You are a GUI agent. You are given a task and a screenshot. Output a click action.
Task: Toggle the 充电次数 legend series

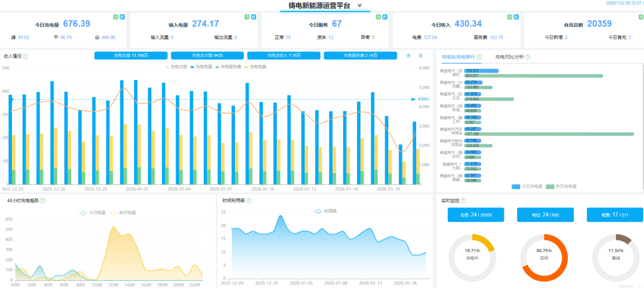(x=176, y=67)
